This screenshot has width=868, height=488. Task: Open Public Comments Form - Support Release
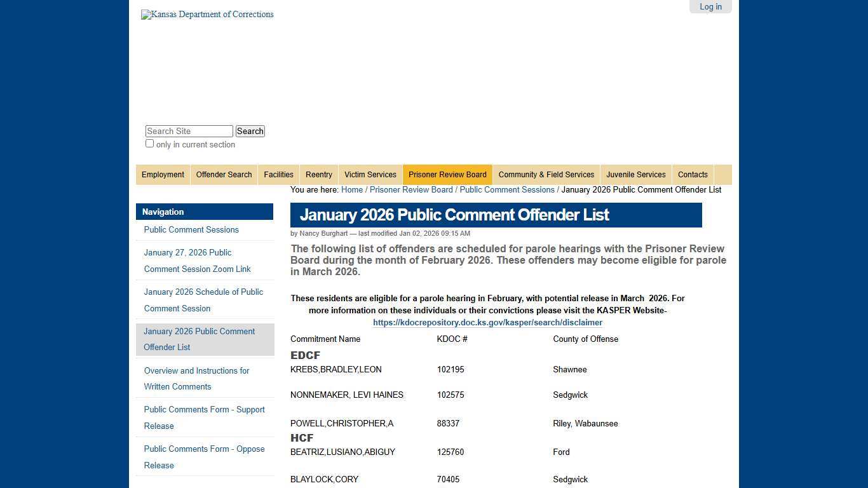click(204, 417)
